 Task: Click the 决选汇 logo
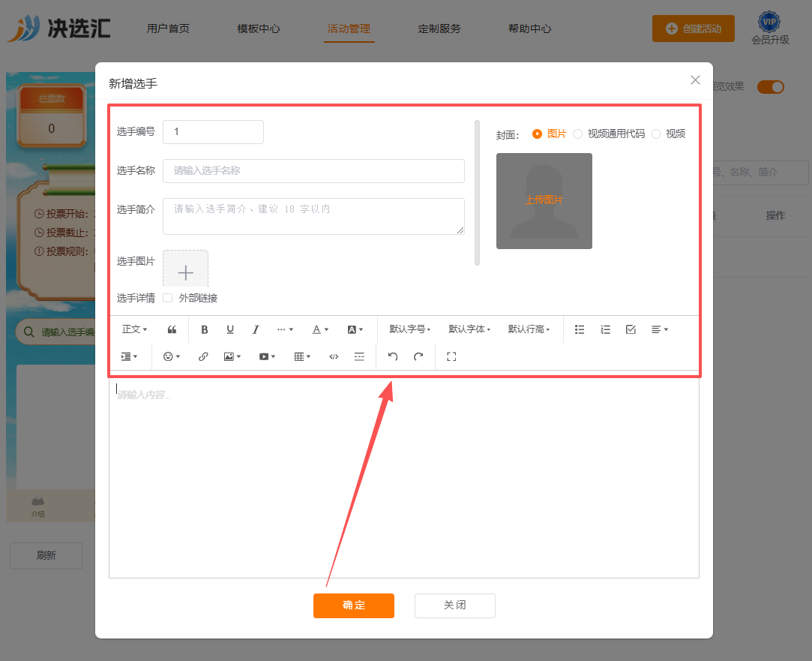(59, 28)
